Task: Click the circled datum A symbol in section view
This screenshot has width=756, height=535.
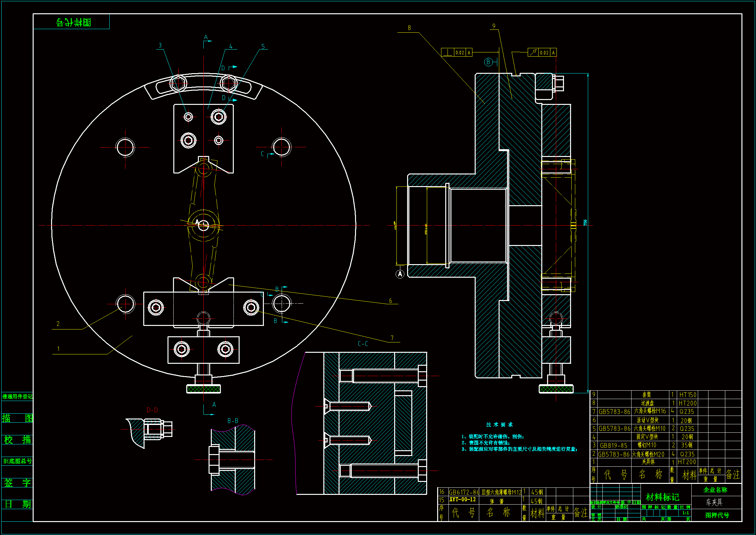Action: coord(400,274)
